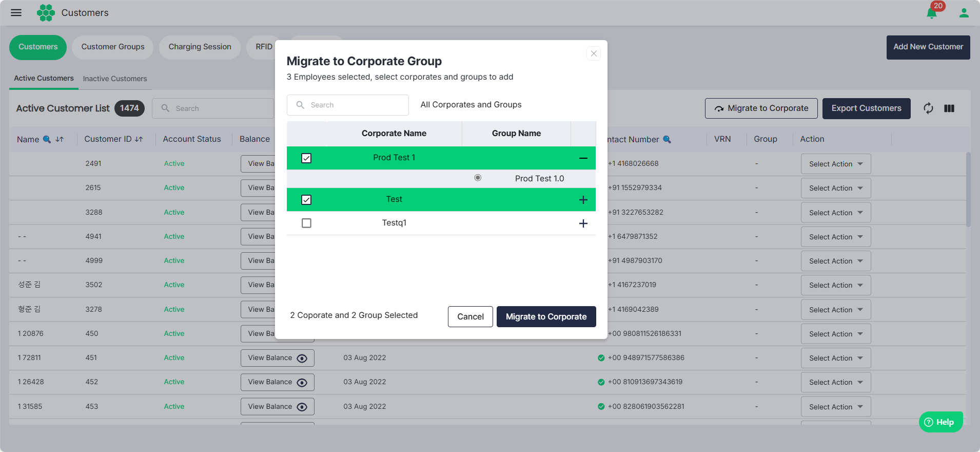Select the Prod Test 1.0 group radio
This screenshot has width=980, height=452.
pos(478,178)
